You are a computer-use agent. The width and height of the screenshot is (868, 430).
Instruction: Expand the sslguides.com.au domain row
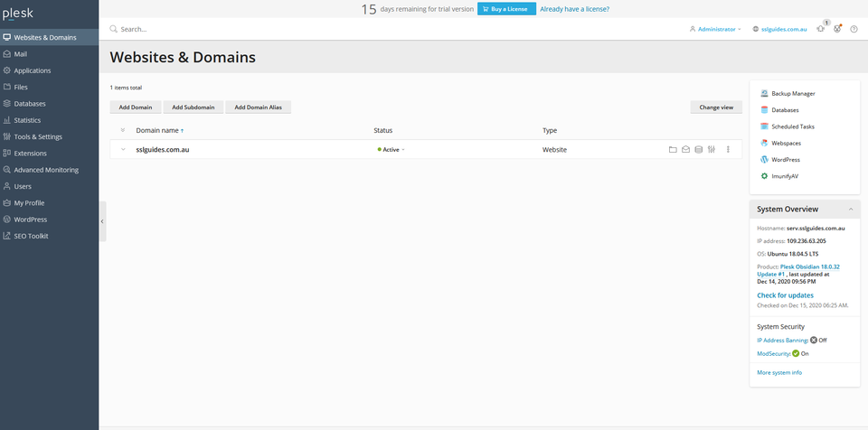(123, 149)
